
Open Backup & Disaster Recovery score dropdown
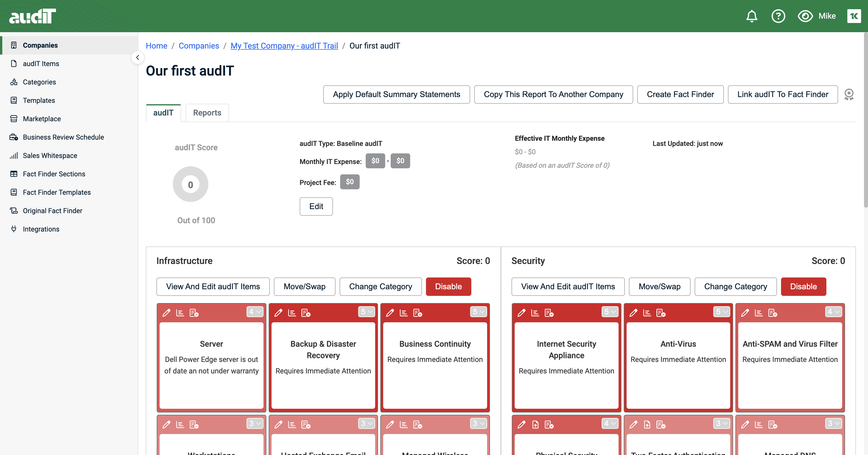coord(367,312)
